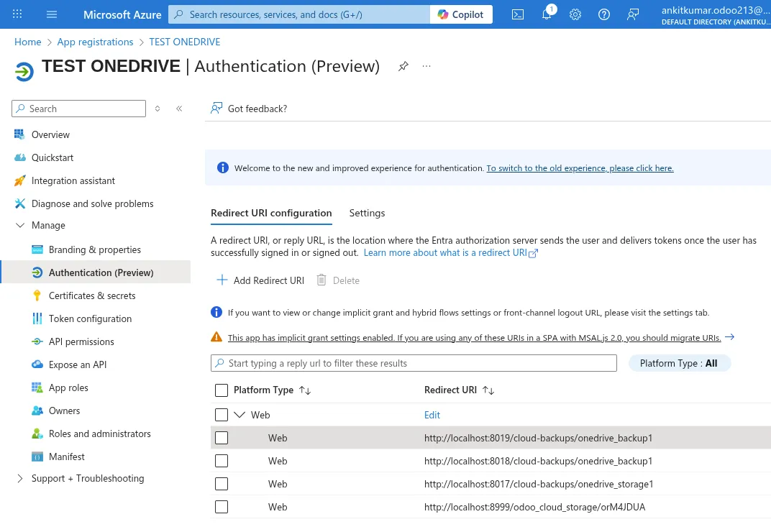771x532 pixels.
Task: Open the portal settings gear
Action: click(x=575, y=14)
